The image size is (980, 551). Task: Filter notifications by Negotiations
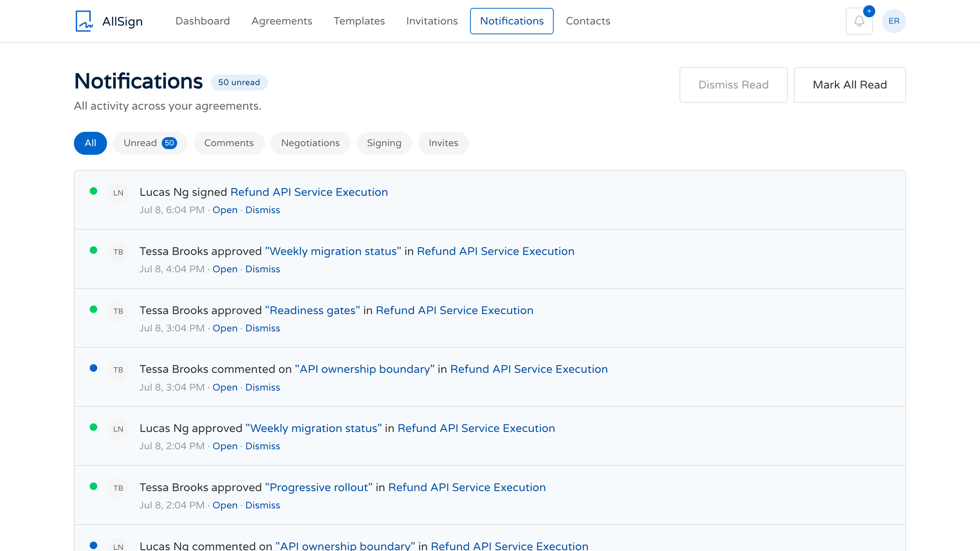coord(310,143)
